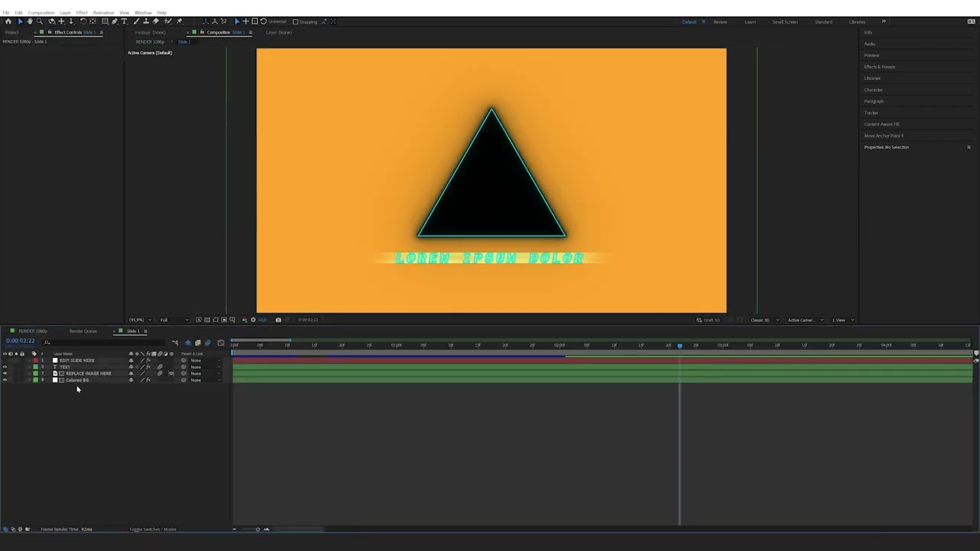980x551 pixels.
Task: Click the current time indicator in the timeline ruler
Action: point(680,346)
